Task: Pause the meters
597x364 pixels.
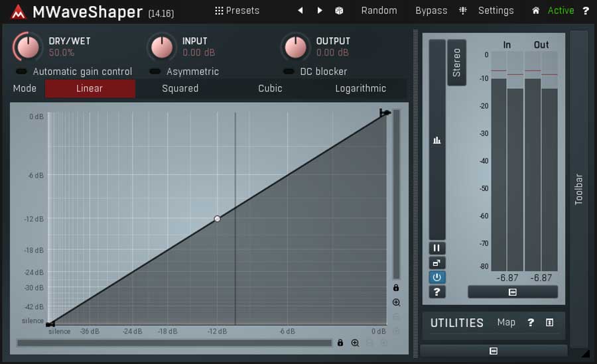Action: click(436, 248)
